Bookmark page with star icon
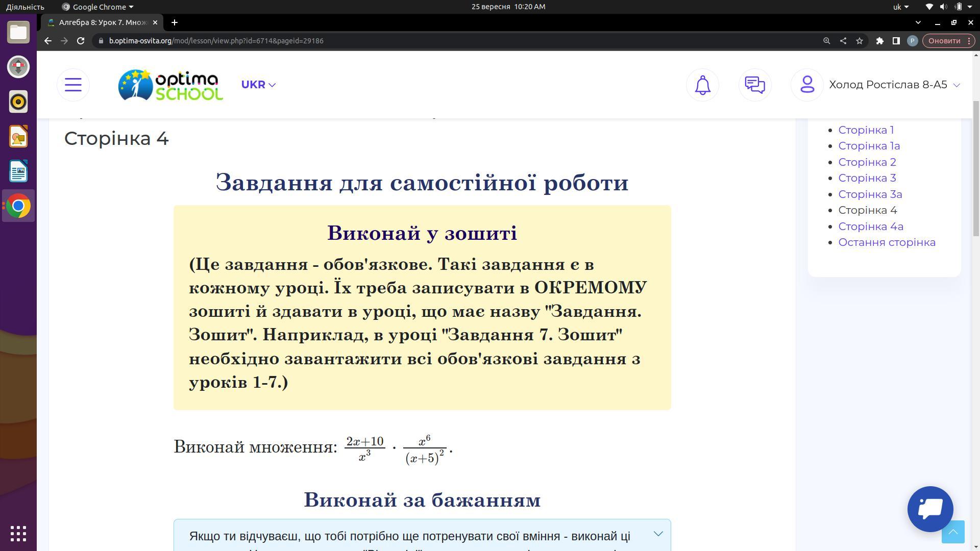Viewport: 980px width, 551px height. pos(860,41)
